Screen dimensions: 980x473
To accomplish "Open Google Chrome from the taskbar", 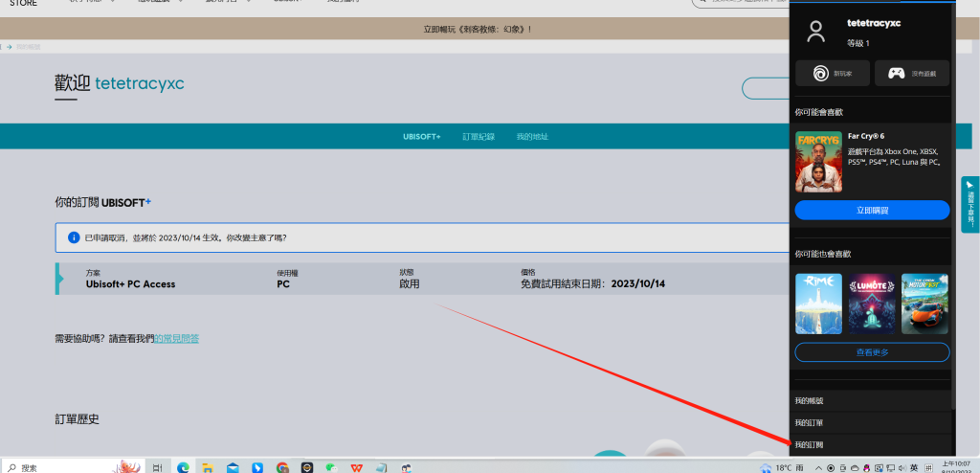I will point(282,467).
